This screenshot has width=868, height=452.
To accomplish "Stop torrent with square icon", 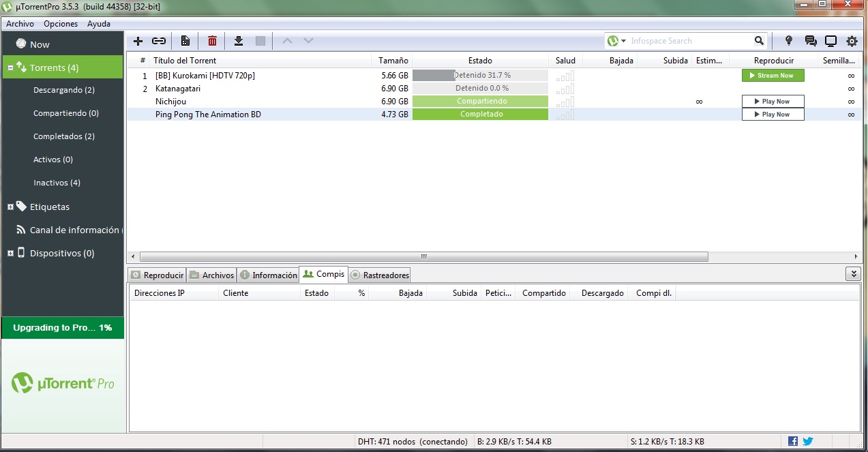I will coord(260,41).
